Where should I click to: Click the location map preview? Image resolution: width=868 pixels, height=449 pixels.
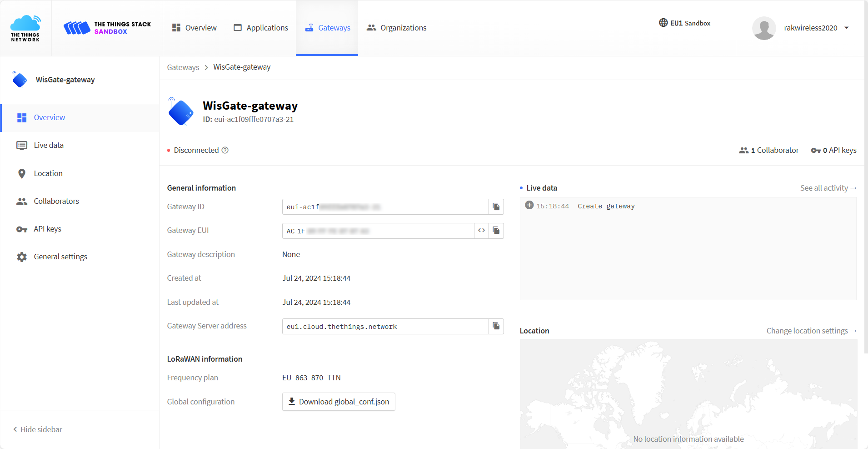688,394
